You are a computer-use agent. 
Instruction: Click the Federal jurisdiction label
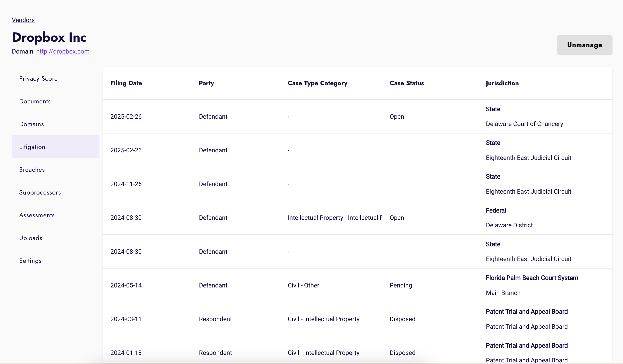click(x=496, y=210)
